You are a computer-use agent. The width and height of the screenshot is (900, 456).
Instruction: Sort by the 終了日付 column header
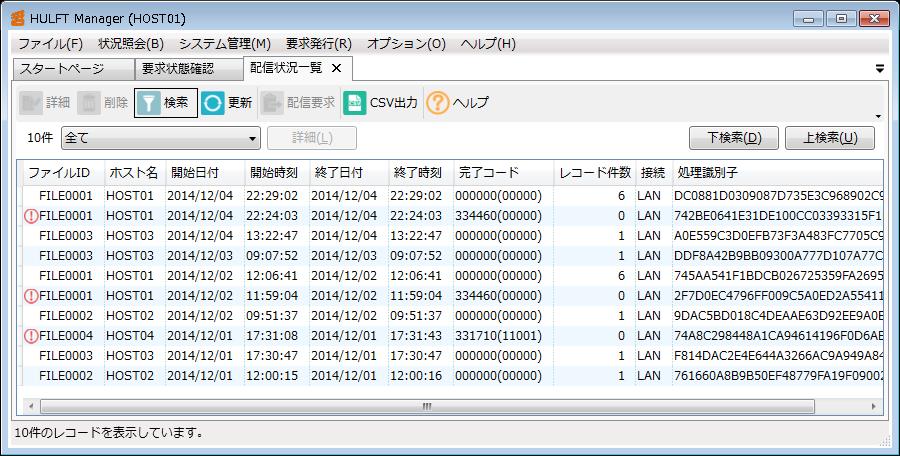[x=348, y=173]
